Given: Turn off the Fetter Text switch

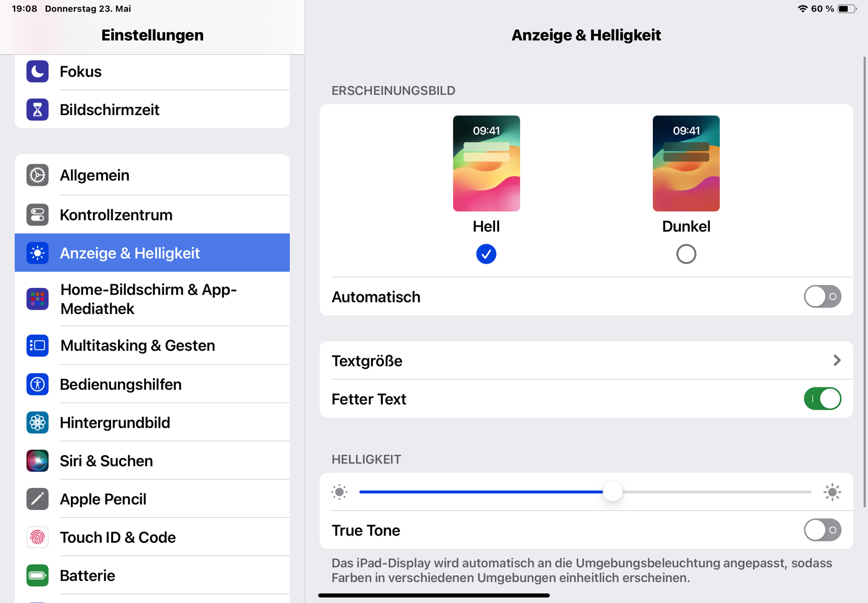Looking at the screenshot, I should (x=822, y=399).
